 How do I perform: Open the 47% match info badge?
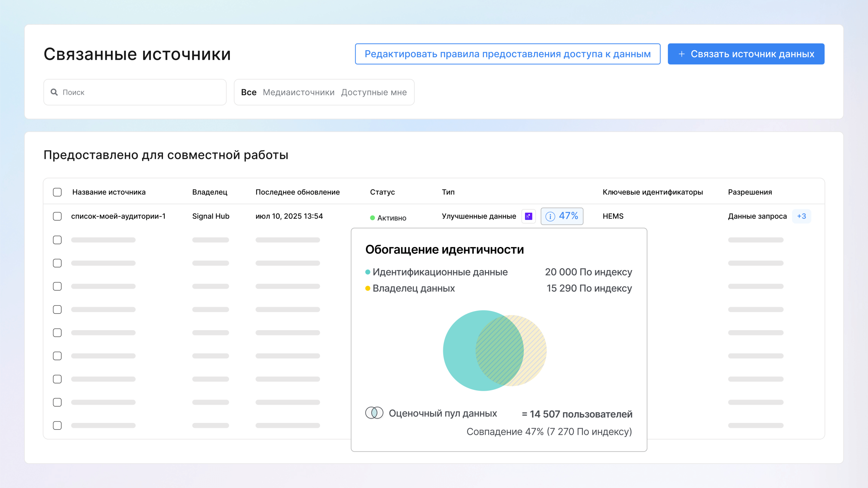click(562, 216)
